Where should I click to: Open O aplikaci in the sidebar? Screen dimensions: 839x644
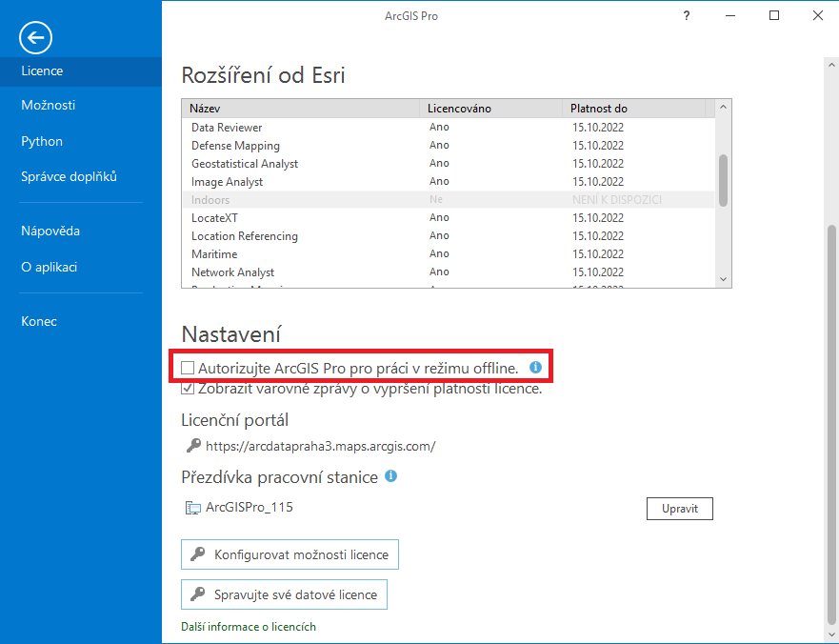[x=49, y=267]
